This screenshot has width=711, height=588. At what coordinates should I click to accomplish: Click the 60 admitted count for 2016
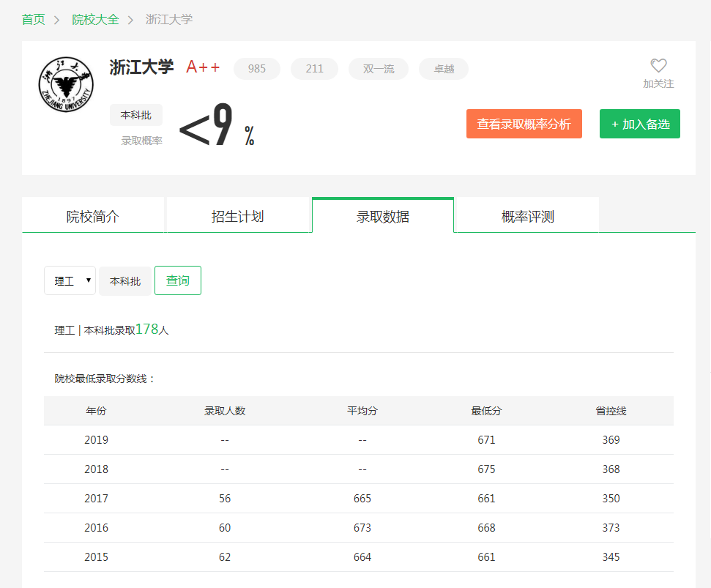[225, 528]
